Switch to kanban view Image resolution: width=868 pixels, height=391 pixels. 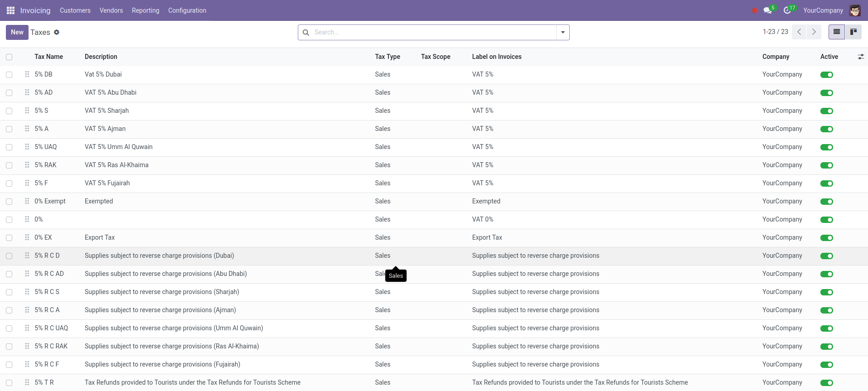click(853, 32)
